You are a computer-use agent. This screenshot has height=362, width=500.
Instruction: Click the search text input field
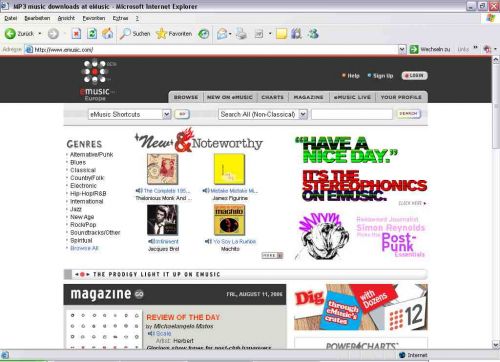pos(352,114)
